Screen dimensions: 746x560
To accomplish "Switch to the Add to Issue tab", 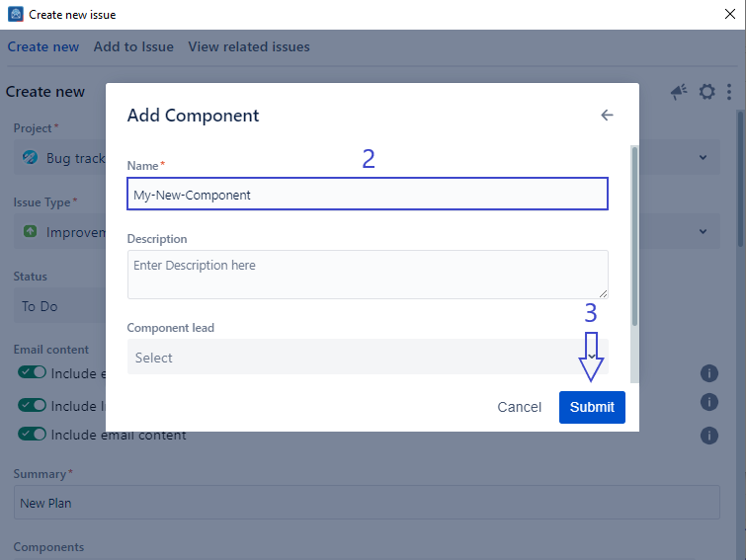I will [133, 46].
